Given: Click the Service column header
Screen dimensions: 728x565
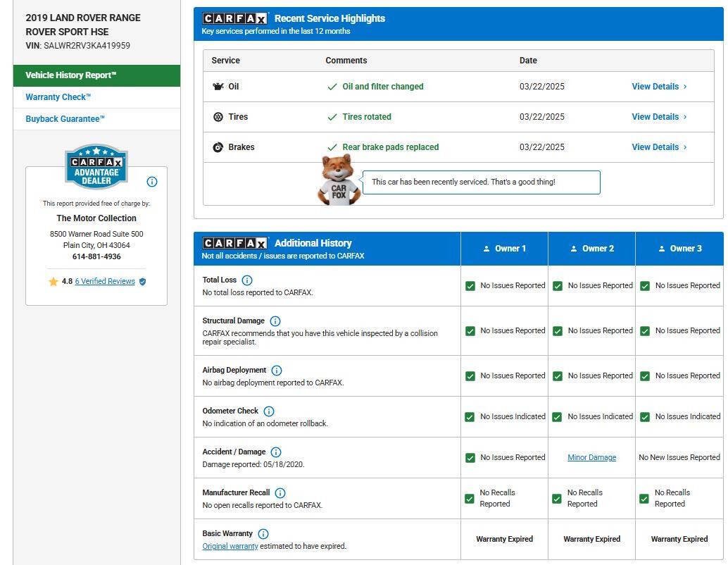Looking at the screenshot, I should point(225,61).
